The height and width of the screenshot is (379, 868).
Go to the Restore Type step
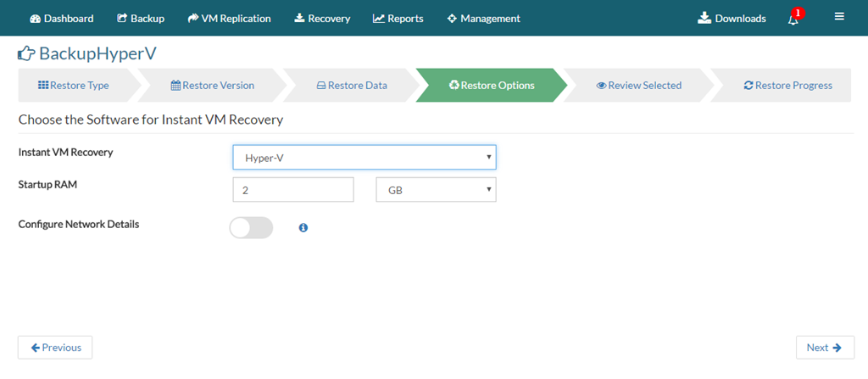(x=74, y=86)
